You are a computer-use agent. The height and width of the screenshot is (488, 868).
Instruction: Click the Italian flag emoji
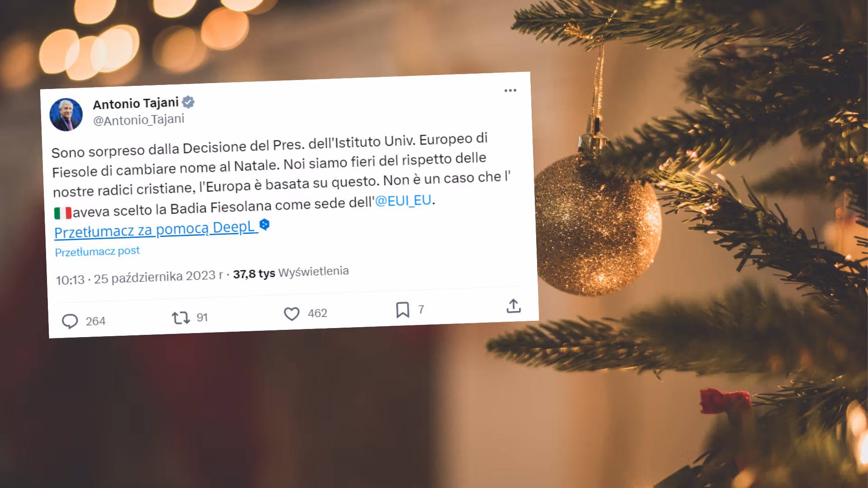[x=63, y=213]
